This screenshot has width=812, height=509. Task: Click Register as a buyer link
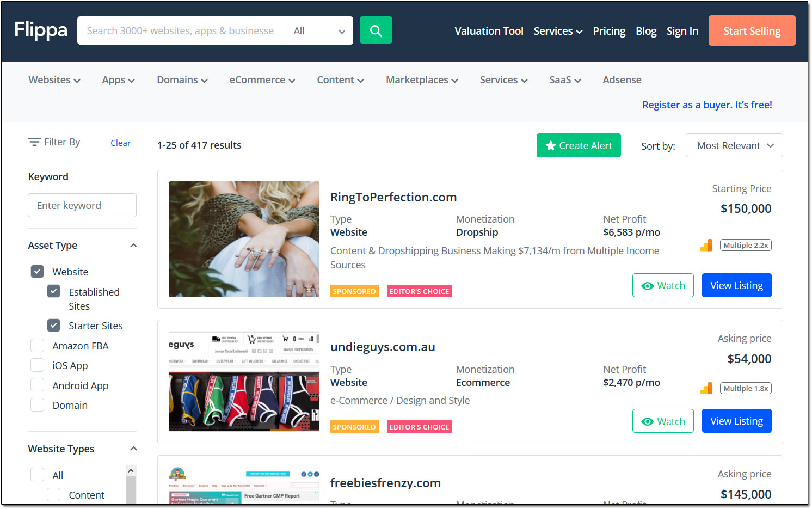[x=707, y=105]
